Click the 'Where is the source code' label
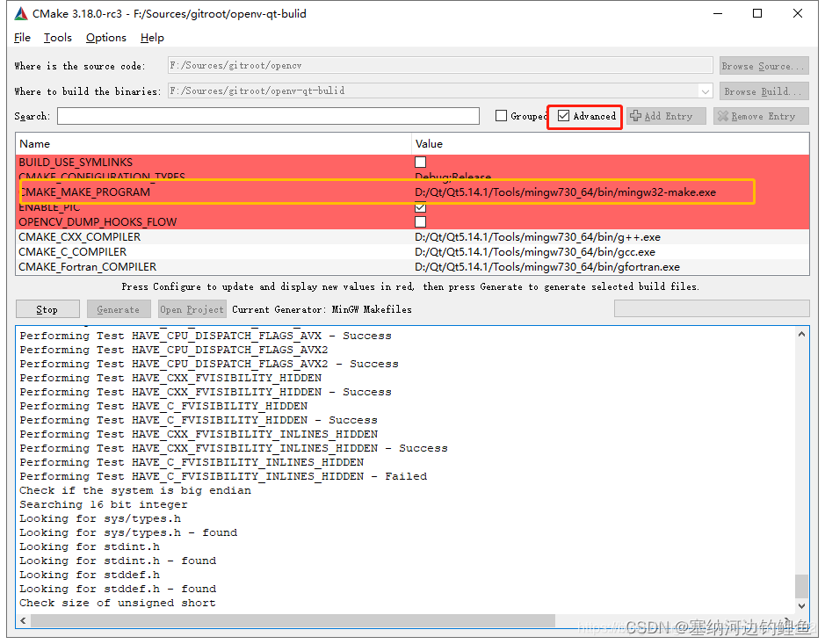The height and width of the screenshot is (644, 825). pyautogui.click(x=80, y=66)
